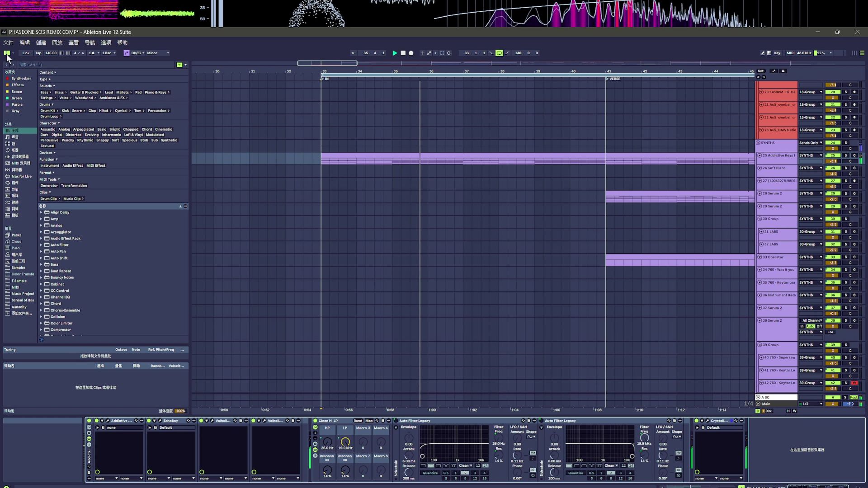Viewport: 868px width, 488px height.
Task: Disarm track 42 record button
Action: click(854, 383)
